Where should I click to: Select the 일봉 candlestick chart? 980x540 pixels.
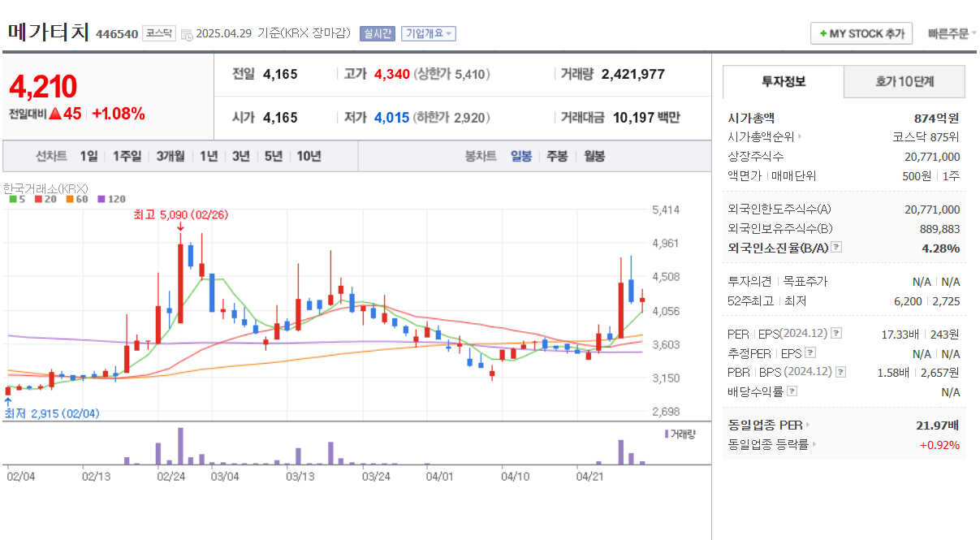pyautogui.click(x=521, y=156)
